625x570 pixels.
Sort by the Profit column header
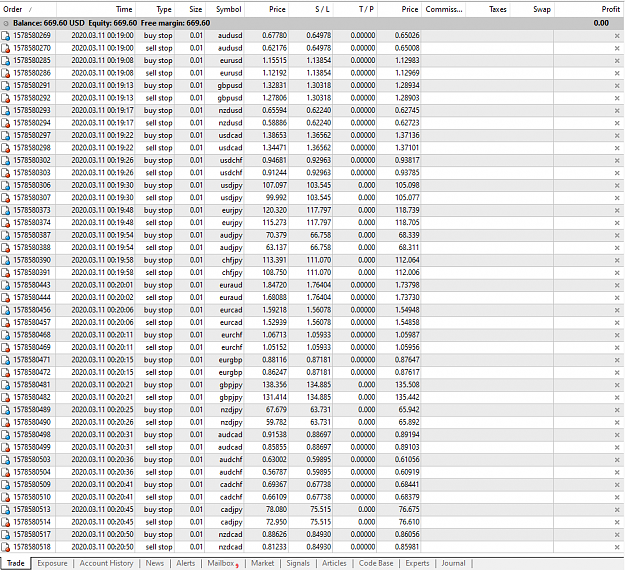coord(590,9)
